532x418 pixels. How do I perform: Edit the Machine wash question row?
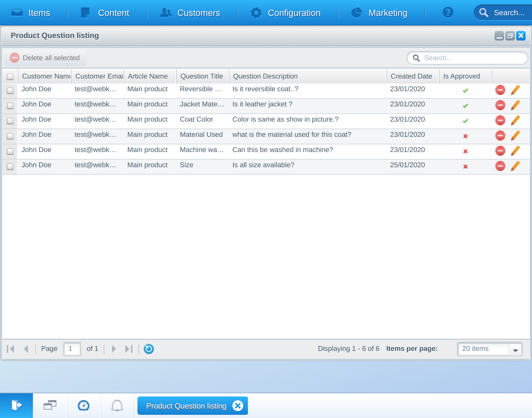click(515, 151)
